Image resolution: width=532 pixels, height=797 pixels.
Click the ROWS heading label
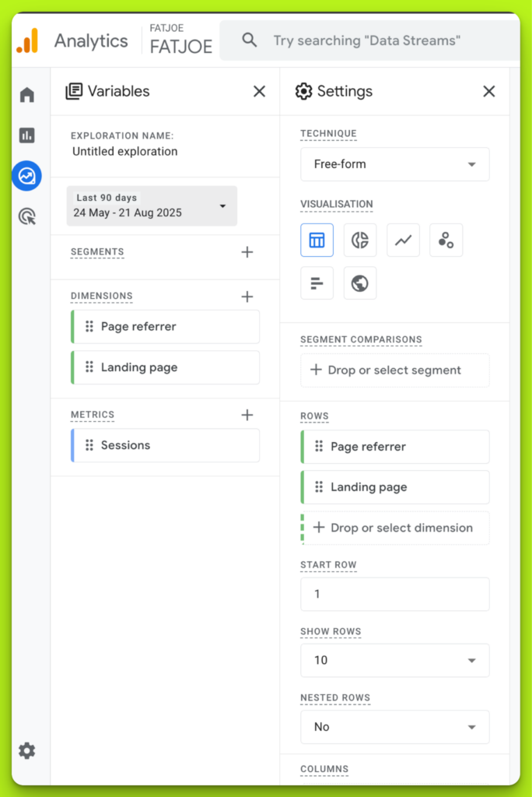click(x=314, y=416)
